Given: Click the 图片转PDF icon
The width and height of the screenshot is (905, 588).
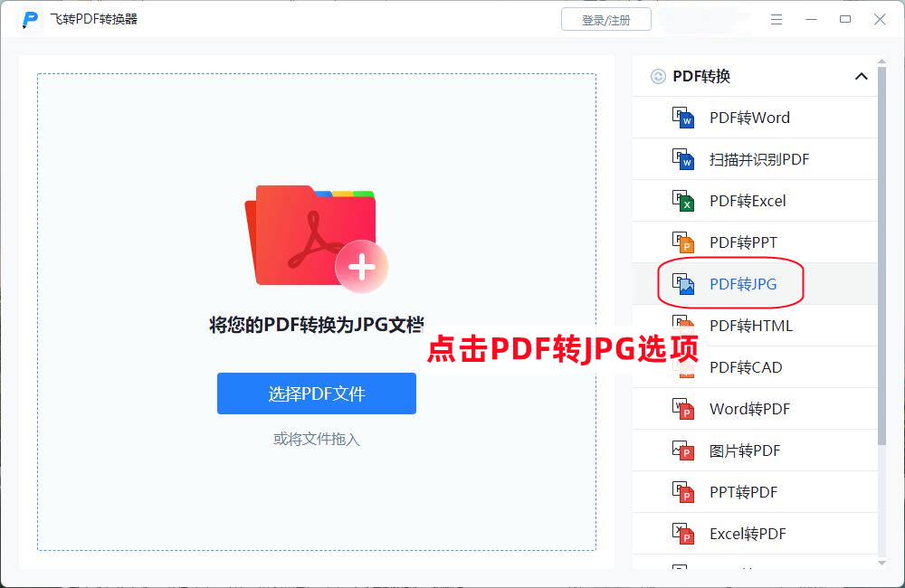Looking at the screenshot, I should [683, 450].
